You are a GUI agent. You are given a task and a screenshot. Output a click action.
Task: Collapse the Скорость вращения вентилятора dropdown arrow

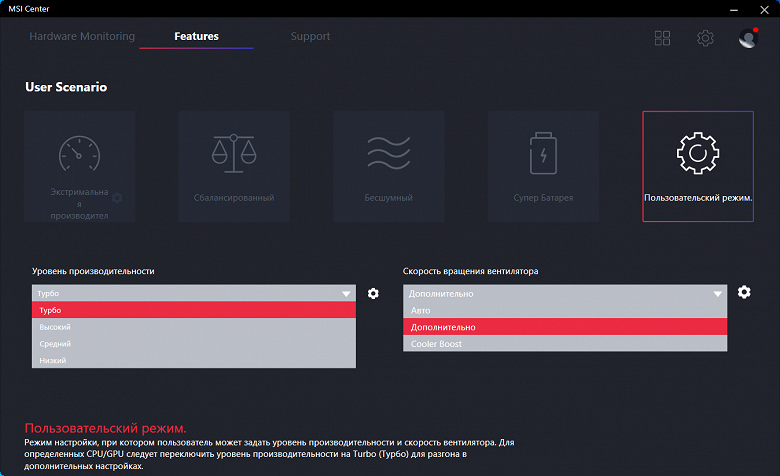point(717,293)
